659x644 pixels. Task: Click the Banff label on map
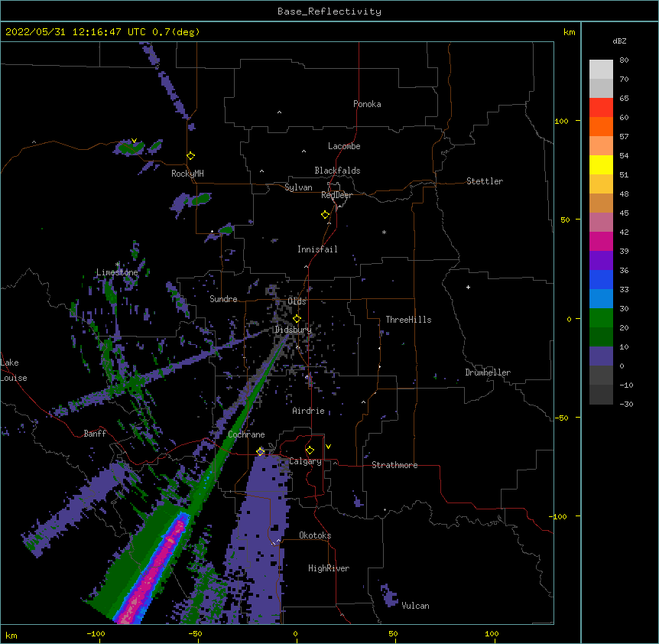(x=95, y=434)
